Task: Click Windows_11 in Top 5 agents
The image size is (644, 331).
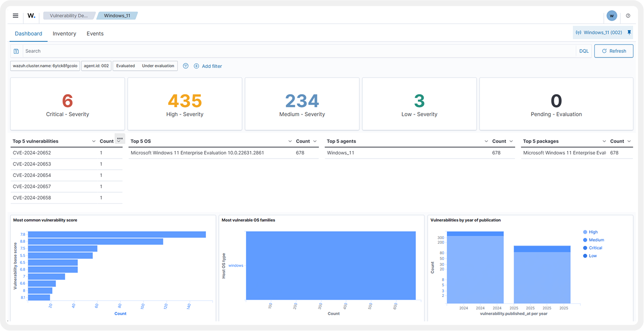Action: point(341,153)
